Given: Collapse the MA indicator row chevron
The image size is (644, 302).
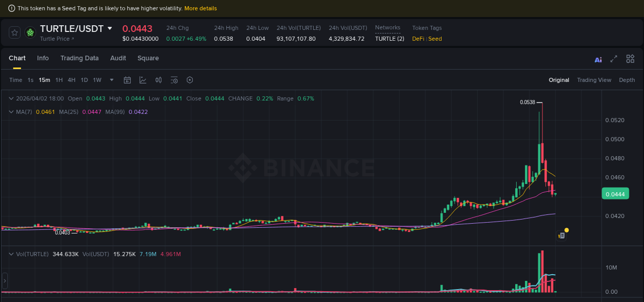Looking at the screenshot, I should click(x=11, y=111).
